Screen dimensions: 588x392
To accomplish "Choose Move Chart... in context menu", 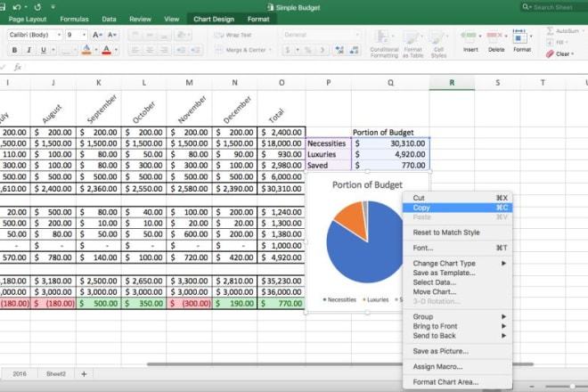I will click(x=458, y=292).
